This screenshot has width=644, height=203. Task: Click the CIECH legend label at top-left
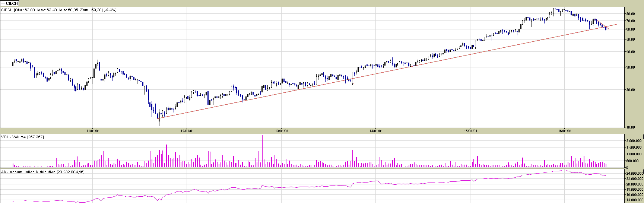[10, 3]
